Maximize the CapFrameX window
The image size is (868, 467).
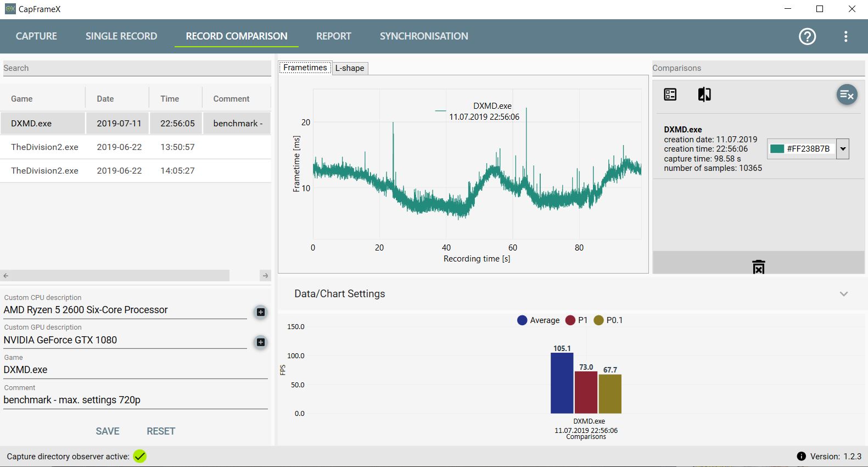point(820,9)
